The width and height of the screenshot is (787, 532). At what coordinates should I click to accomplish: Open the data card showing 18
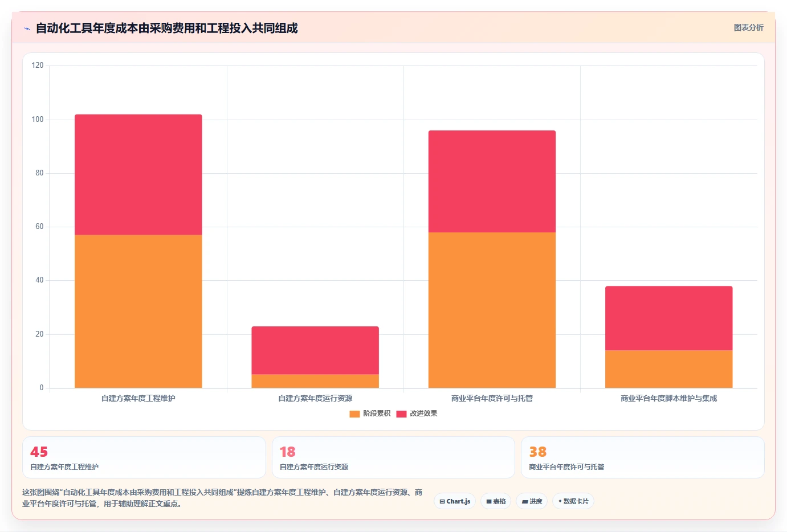393,457
